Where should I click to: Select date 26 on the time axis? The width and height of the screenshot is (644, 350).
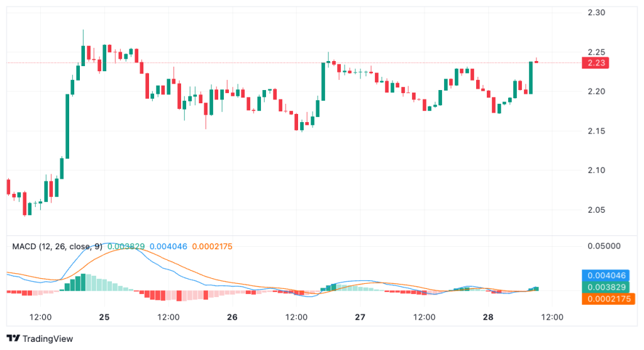232,317
